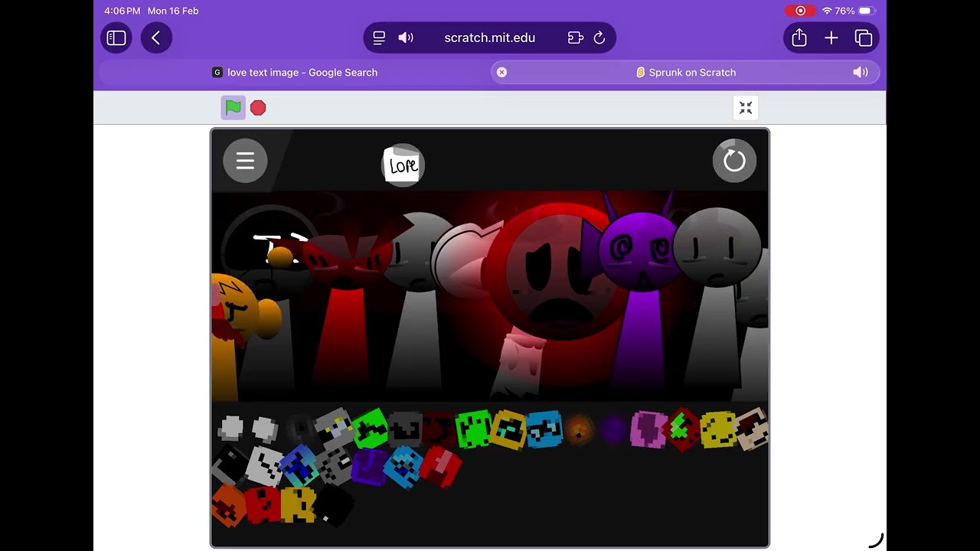This screenshot has height=551, width=980.
Task: Tap the scratch.mit.edu address field
Action: tap(490, 37)
